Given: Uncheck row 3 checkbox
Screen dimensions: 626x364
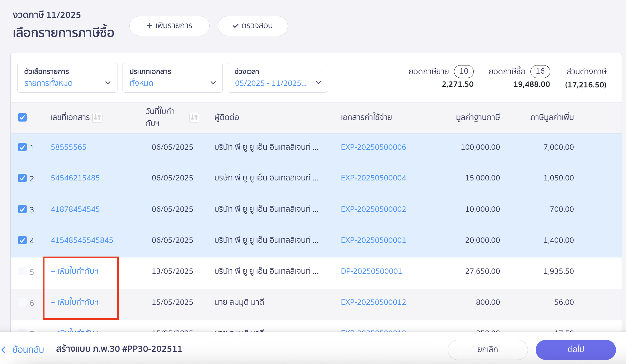Looking at the screenshot, I should [22, 209].
